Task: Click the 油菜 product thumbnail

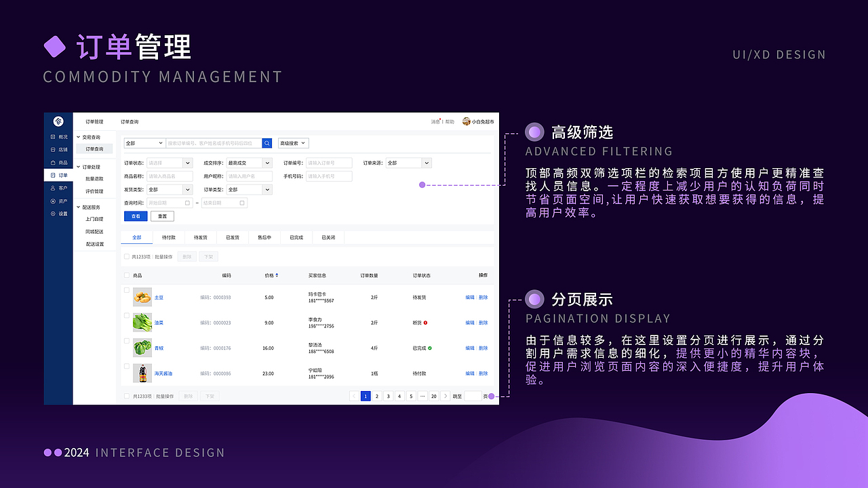Action: click(x=142, y=323)
